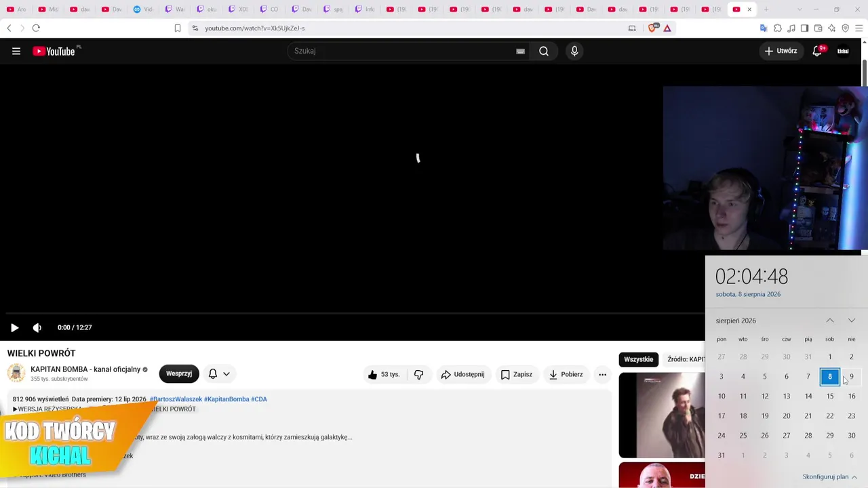The image size is (868, 488).
Task: Open the Brave Playlist music-note icon
Action: pos(791,28)
